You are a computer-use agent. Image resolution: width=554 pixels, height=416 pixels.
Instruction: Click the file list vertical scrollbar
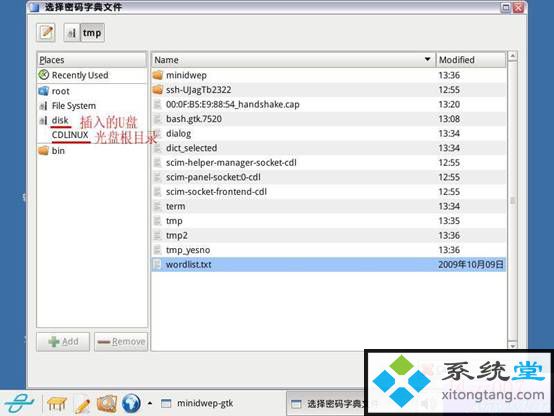coord(513,200)
